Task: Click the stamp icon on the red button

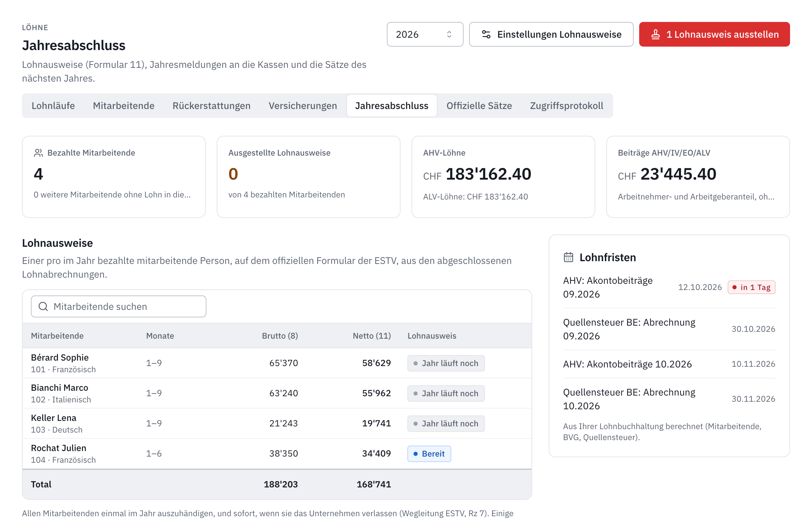Action: (655, 34)
